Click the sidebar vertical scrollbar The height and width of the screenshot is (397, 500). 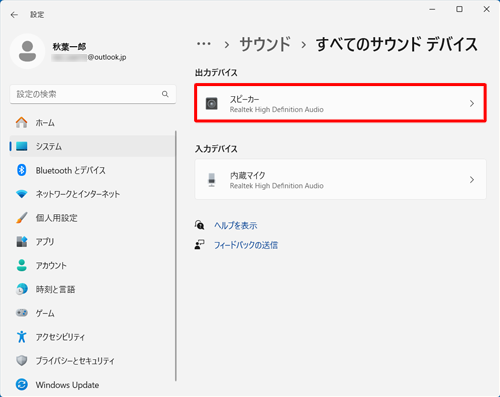pyautogui.click(x=176, y=256)
